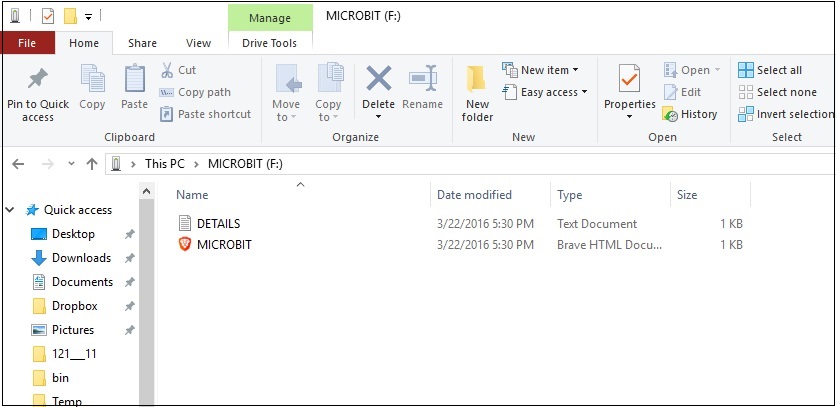
Task: Switch to the View ribbon tab
Action: (198, 43)
